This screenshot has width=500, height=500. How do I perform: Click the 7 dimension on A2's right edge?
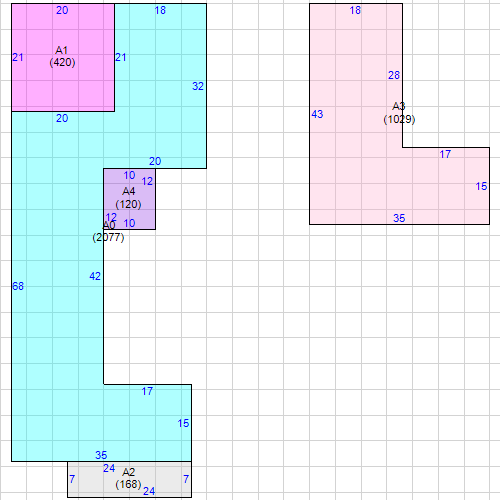tap(186, 479)
